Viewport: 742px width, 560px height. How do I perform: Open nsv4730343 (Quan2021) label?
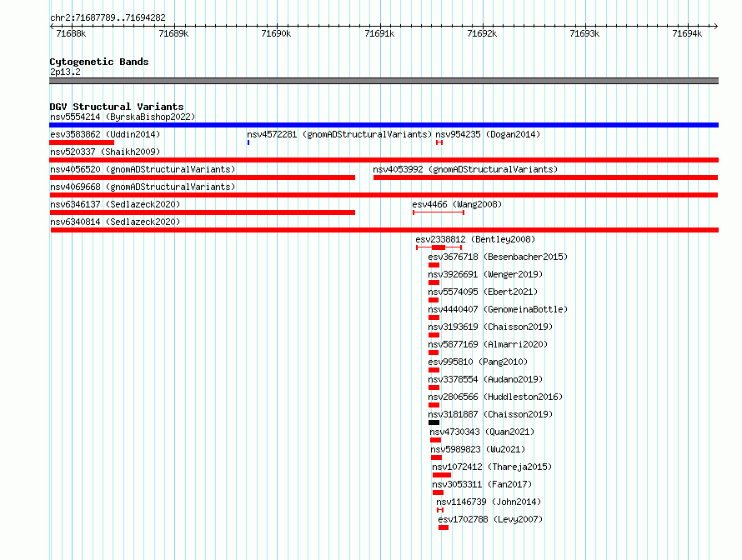(482, 432)
